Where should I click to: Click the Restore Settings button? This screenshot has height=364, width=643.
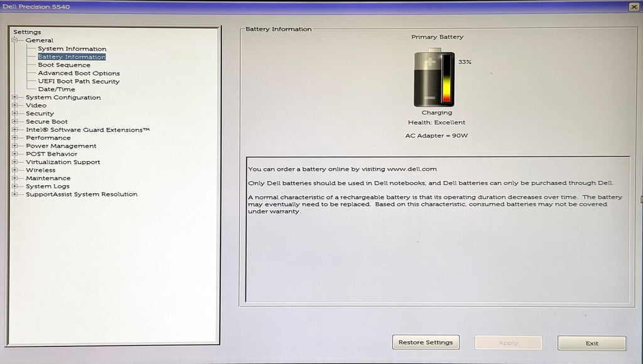pyautogui.click(x=426, y=343)
